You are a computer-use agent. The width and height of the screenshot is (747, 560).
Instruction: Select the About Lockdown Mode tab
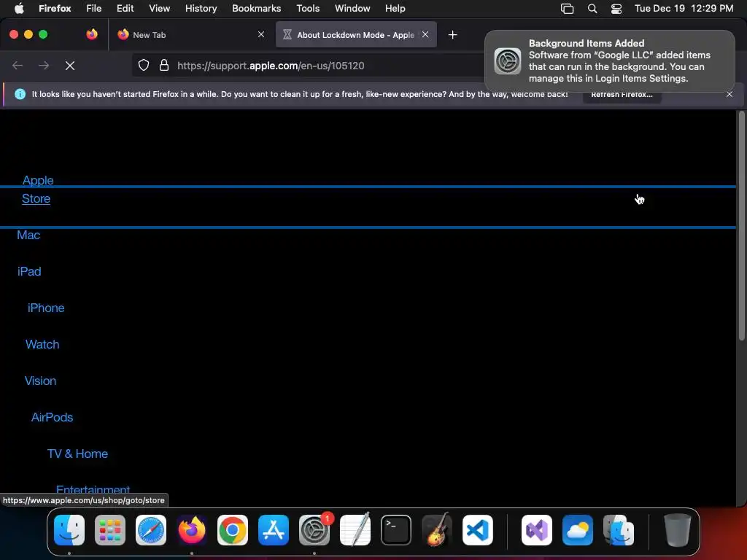[356, 34]
